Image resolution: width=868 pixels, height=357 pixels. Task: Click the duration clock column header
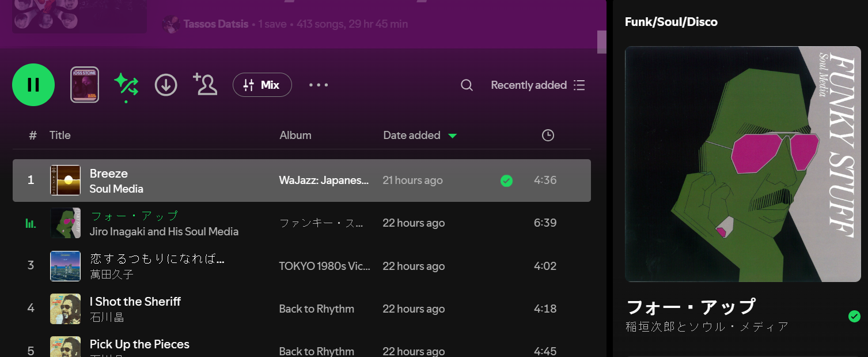pos(547,135)
